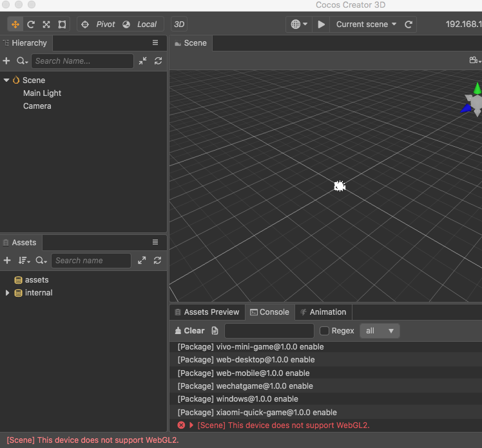This screenshot has width=482, height=448.
Task: Switch to the Hierarchy tab
Action: tap(26, 43)
